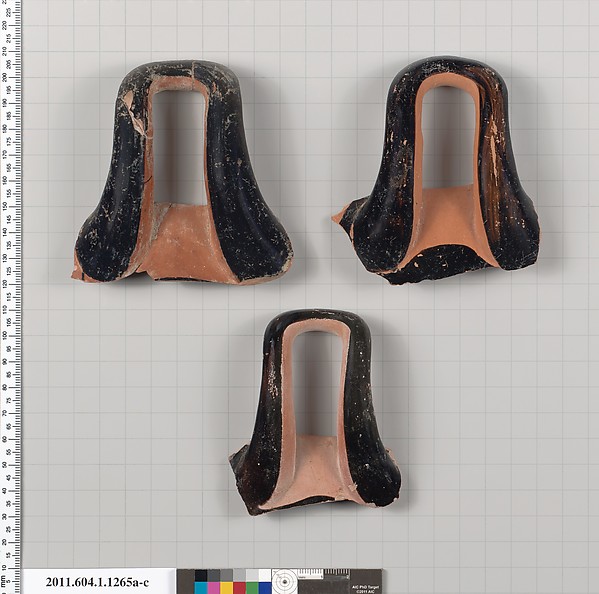599x594 pixels.
Task: Click the blue color patch
Action: click(265, 588)
